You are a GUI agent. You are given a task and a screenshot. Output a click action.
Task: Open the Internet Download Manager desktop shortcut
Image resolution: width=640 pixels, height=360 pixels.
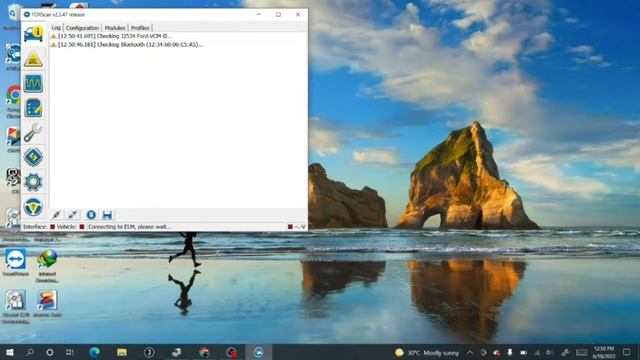point(47,266)
